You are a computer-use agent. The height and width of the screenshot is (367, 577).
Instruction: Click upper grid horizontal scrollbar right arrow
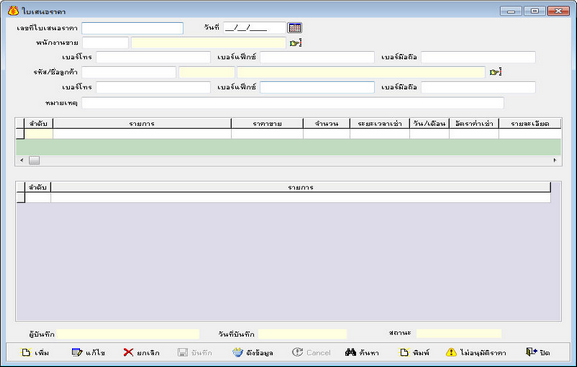click(x=555, y=160)
